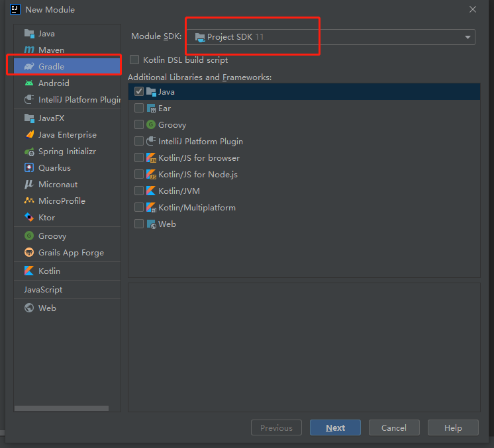
Task: Click the Micronaut mu icon
Action: [x=29, y=185]
